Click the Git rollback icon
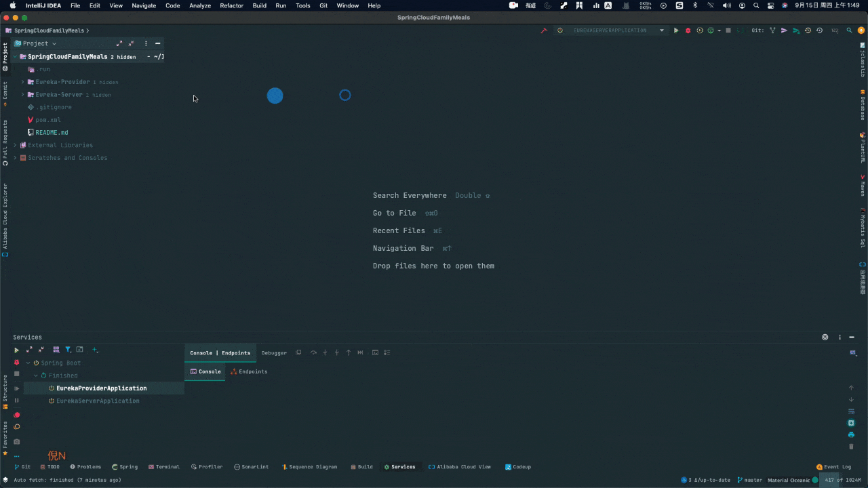The height and width of the screenshot is (488, 868). pyautogui.click(x=819, y=30)
